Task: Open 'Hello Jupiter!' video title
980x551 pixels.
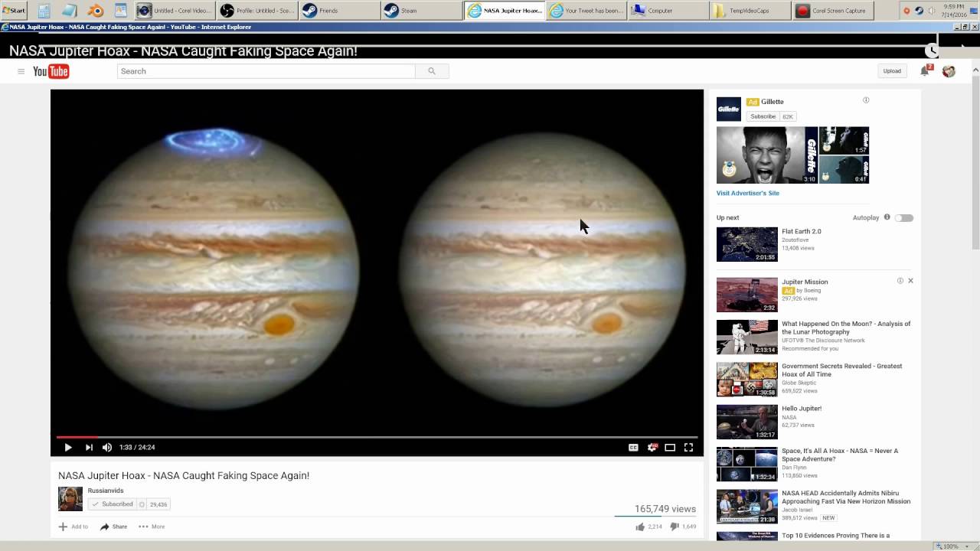Action: 802,409
